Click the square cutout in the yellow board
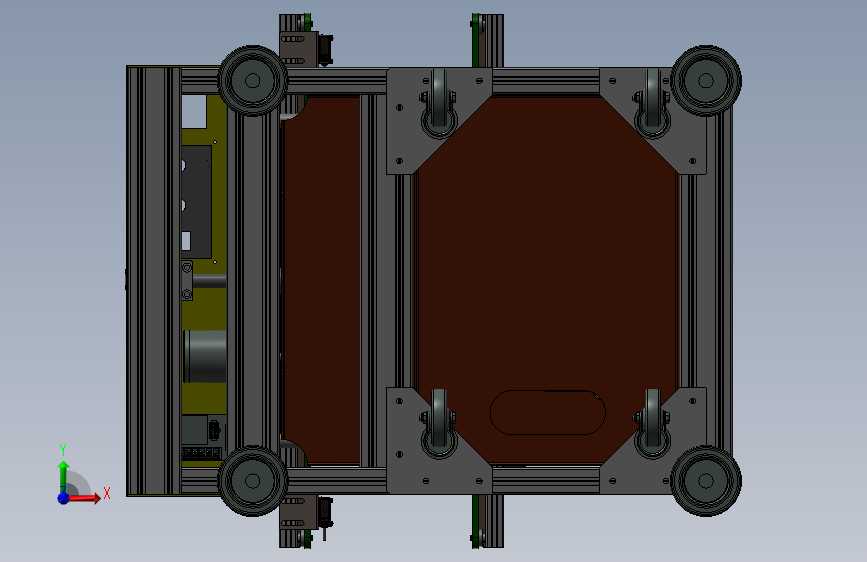 pyautogui.click(x=194, y=112)
